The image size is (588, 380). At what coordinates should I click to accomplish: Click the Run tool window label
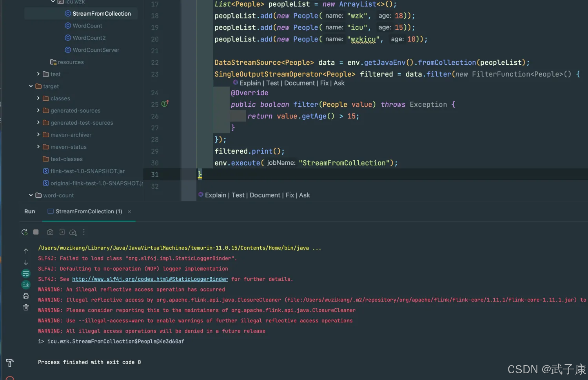coord(29,211)
